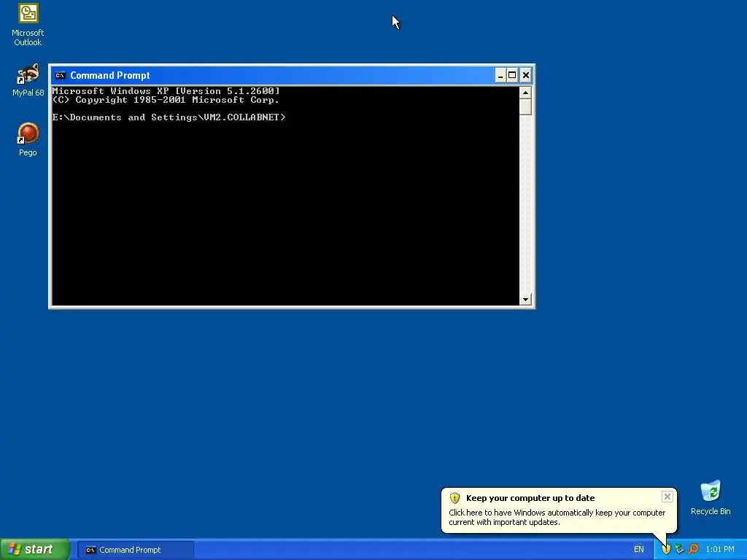Click the Copyright 1985-2001 Microsoft Corp. line
Viewport: 747px width, 560px height.
pos(166,100)
